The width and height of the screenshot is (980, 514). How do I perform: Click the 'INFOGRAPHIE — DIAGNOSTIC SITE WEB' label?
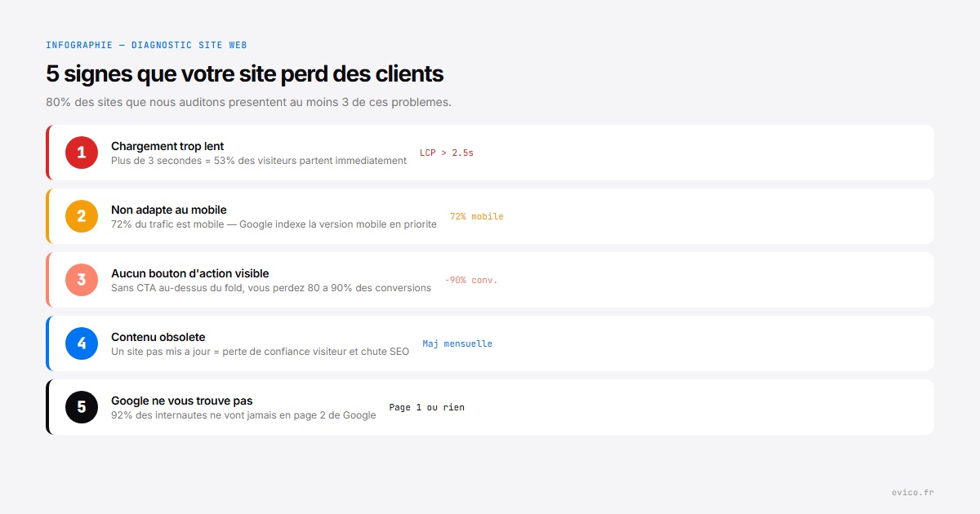pos(146,45)
